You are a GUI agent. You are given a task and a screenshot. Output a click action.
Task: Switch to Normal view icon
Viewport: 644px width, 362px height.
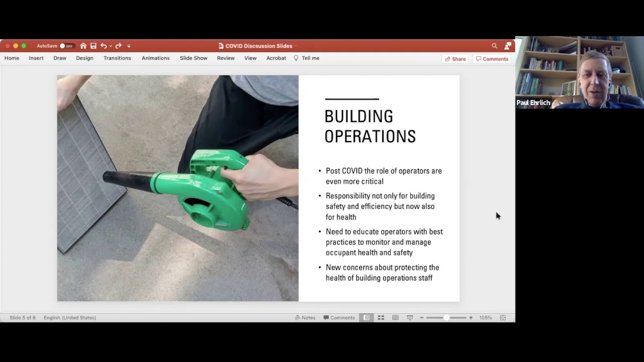coord(367,318)
